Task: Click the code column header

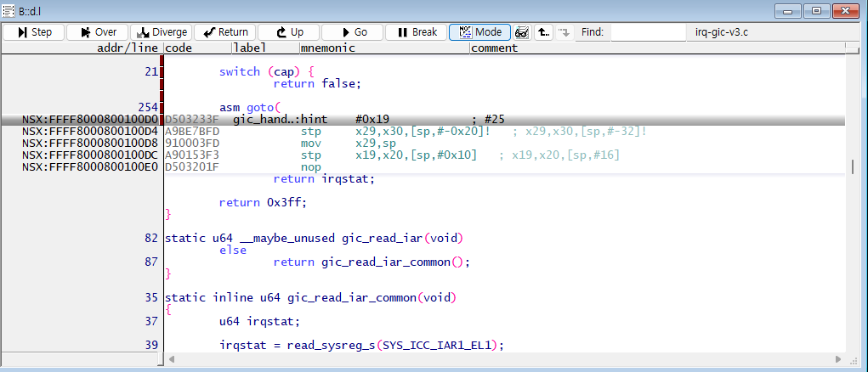Action: pos(179,48)
